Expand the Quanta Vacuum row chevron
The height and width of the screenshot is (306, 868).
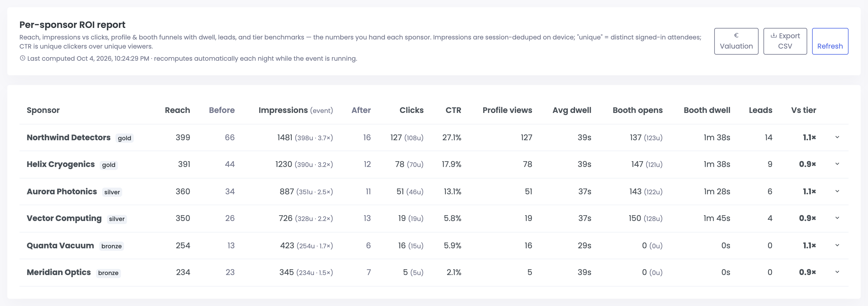tap(837, 245)
